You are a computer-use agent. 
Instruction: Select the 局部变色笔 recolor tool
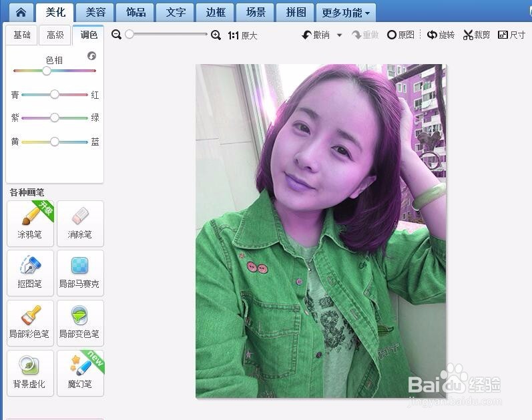[80, 323]
